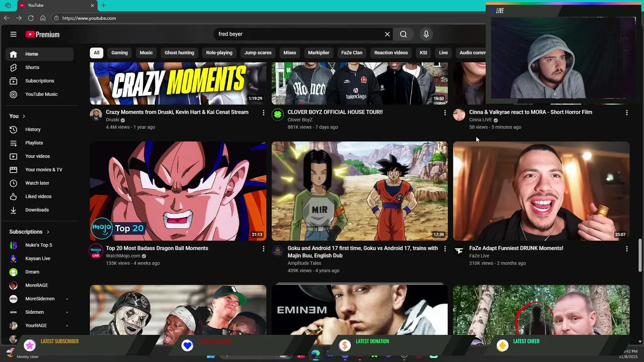Clear the search box with X

click(x=387, y=34)
